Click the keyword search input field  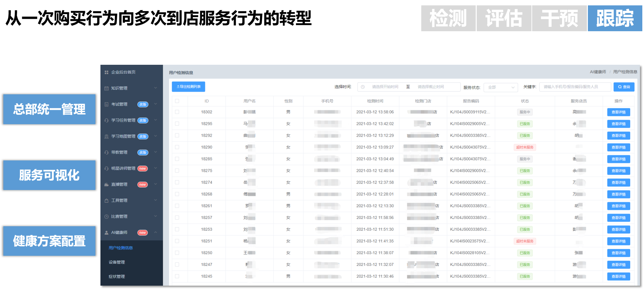[575, 87]
